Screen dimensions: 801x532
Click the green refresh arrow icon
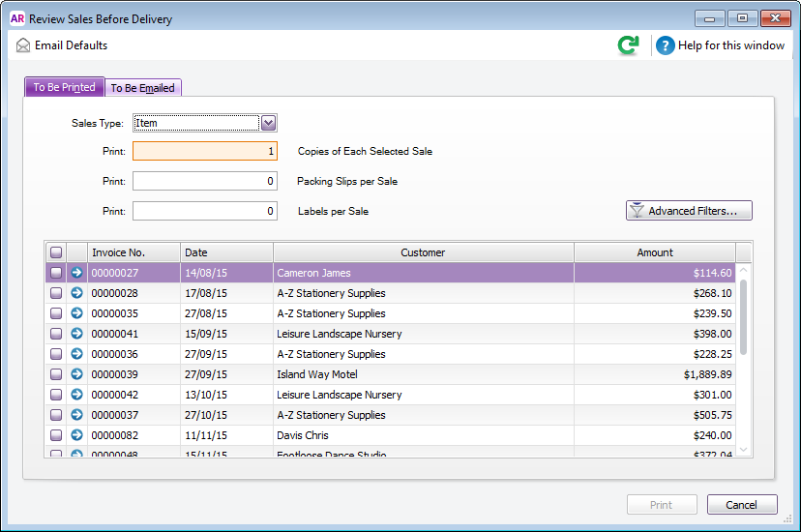pos(629,45)
